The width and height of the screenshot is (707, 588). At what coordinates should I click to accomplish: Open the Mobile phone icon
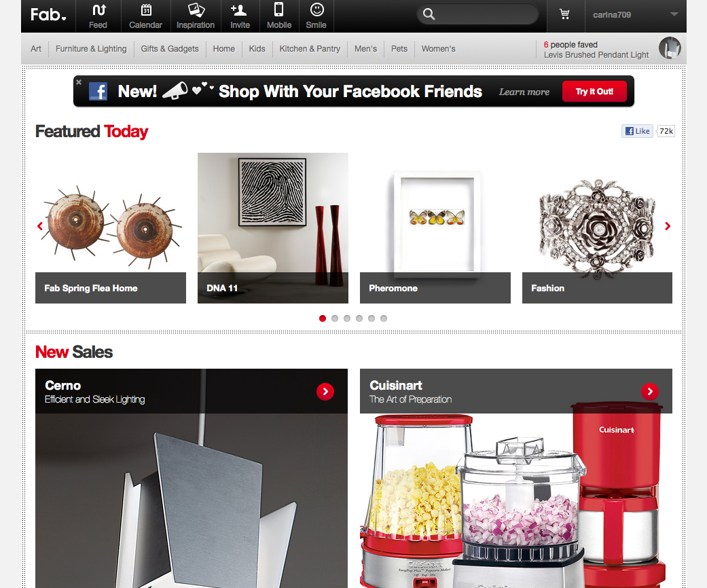[278, 10]
